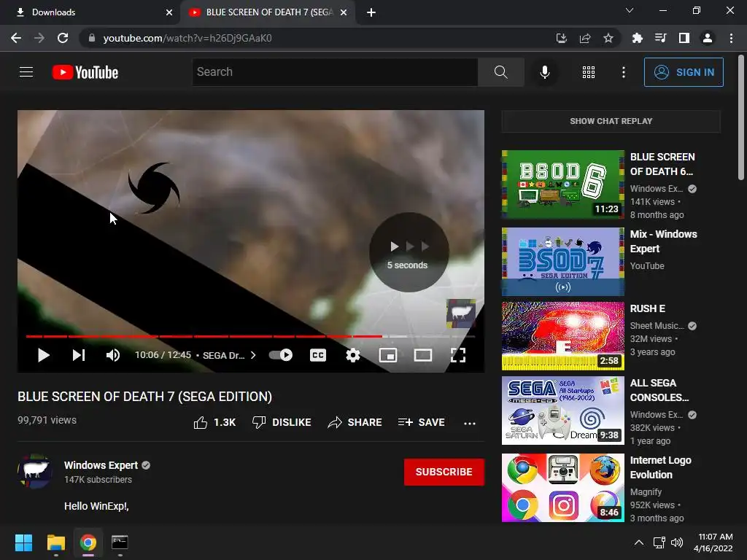Toggle the autoplay switch in player
The width and height of the screenshot is (747, 560).
(281, 355)
